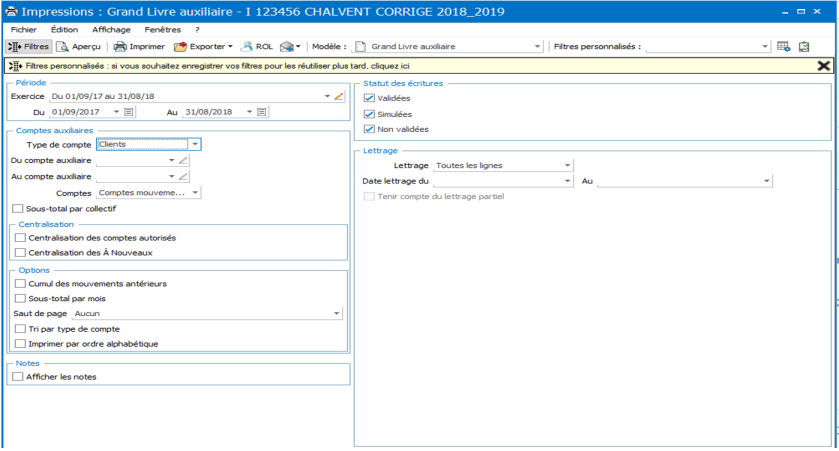Open the Saut de page dropdown

pos(337,314)
